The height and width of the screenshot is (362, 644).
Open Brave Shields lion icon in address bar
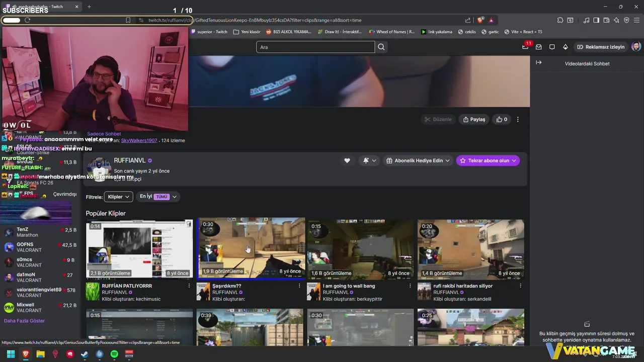[480, 20]
